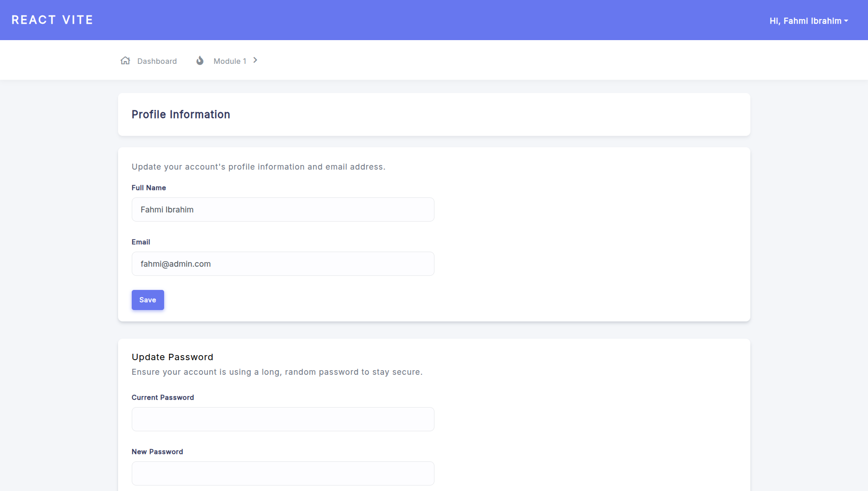Click the caret next to the user name

(x=846, y=21)
